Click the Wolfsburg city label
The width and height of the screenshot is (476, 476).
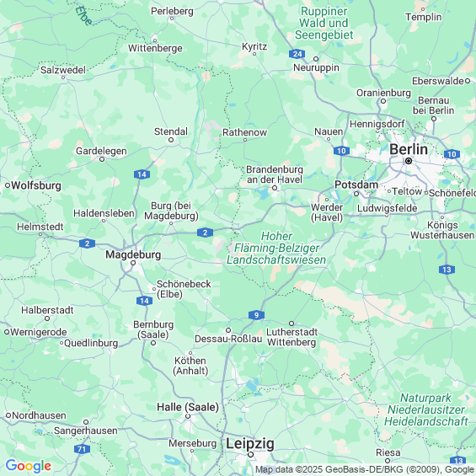[x=36, y=185]
